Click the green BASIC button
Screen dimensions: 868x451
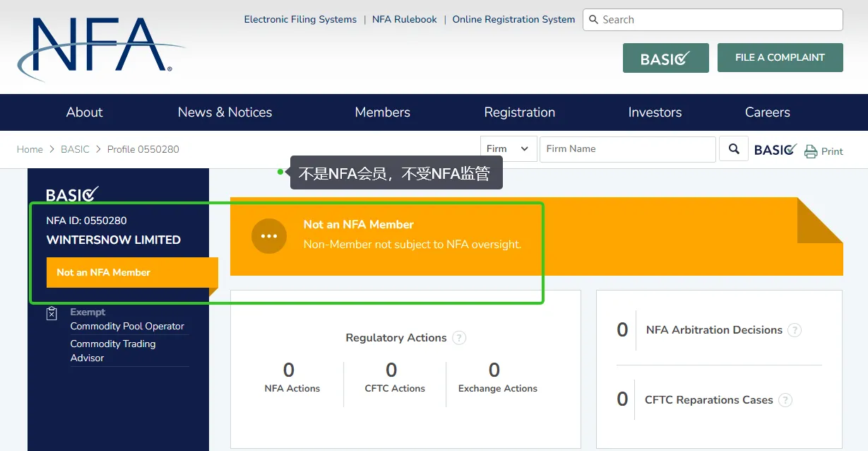[x=666, y=58]
